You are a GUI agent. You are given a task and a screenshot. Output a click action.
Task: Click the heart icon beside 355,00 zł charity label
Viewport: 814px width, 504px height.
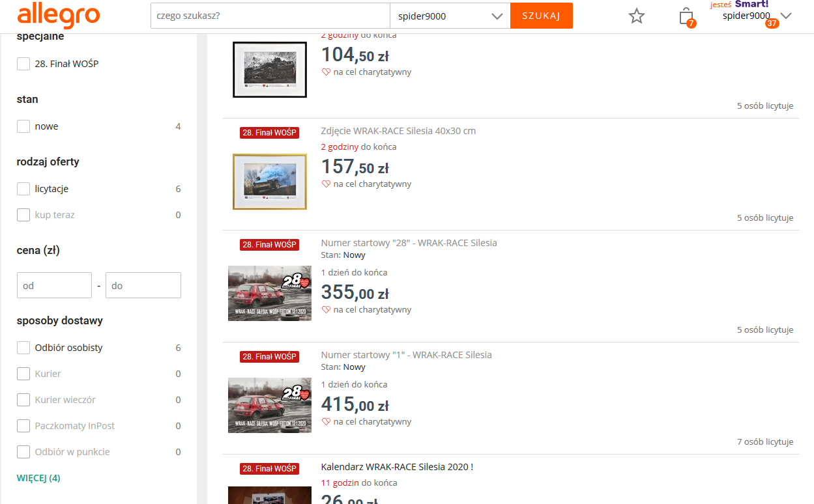(327, 310)
